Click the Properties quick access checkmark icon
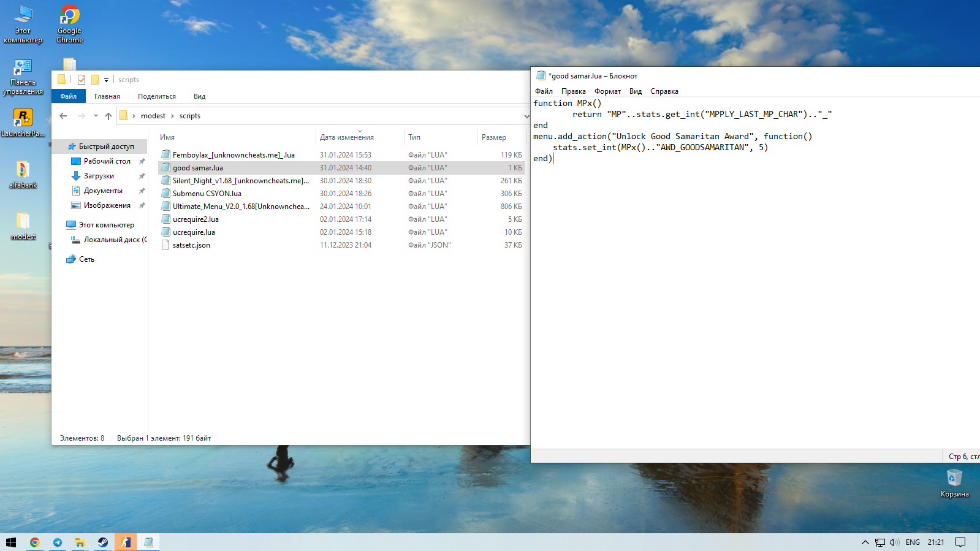Image resolution: width=980 pixels, height=551 pixels. point(82,80)
